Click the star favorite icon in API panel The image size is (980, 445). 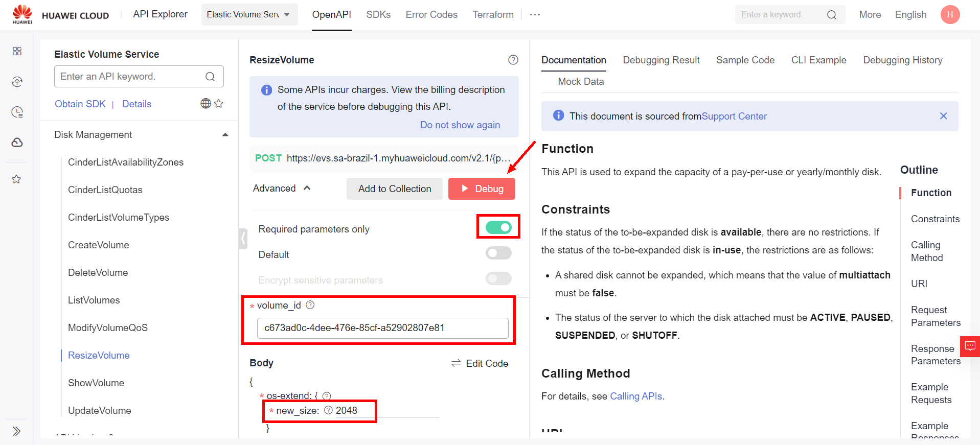[x=219, y=104]
